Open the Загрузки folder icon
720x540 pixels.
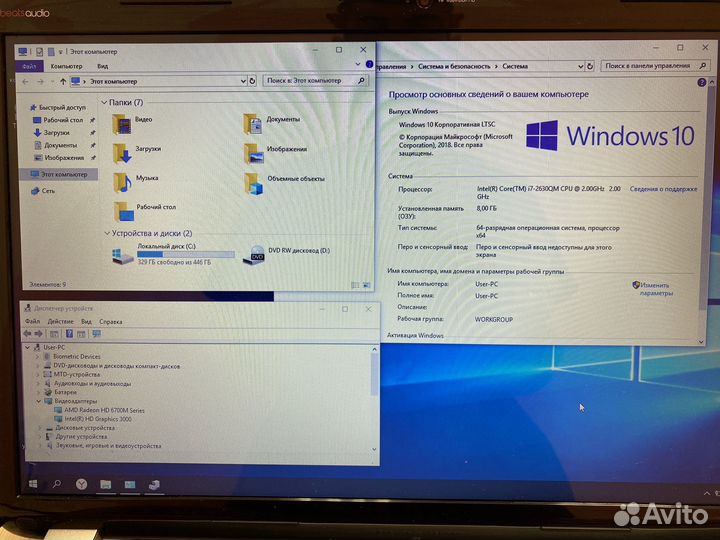tap(122, 153)
